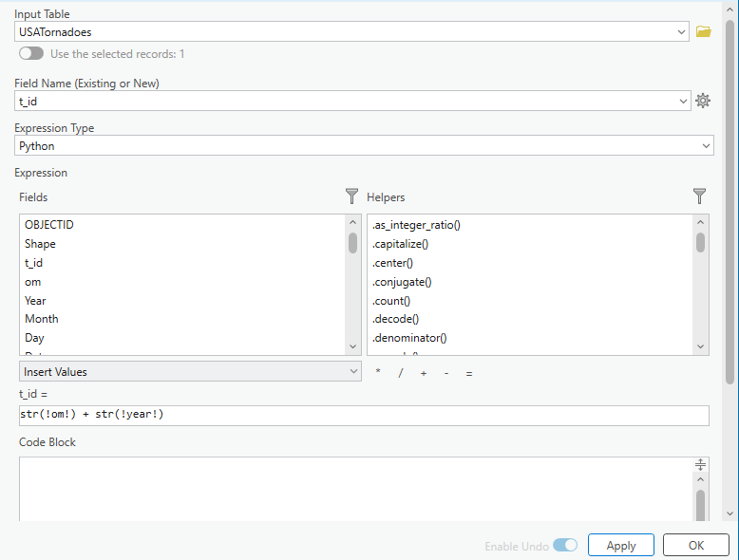Select the Year field in list
Screen dimensions: 739x560
(35, 300)
